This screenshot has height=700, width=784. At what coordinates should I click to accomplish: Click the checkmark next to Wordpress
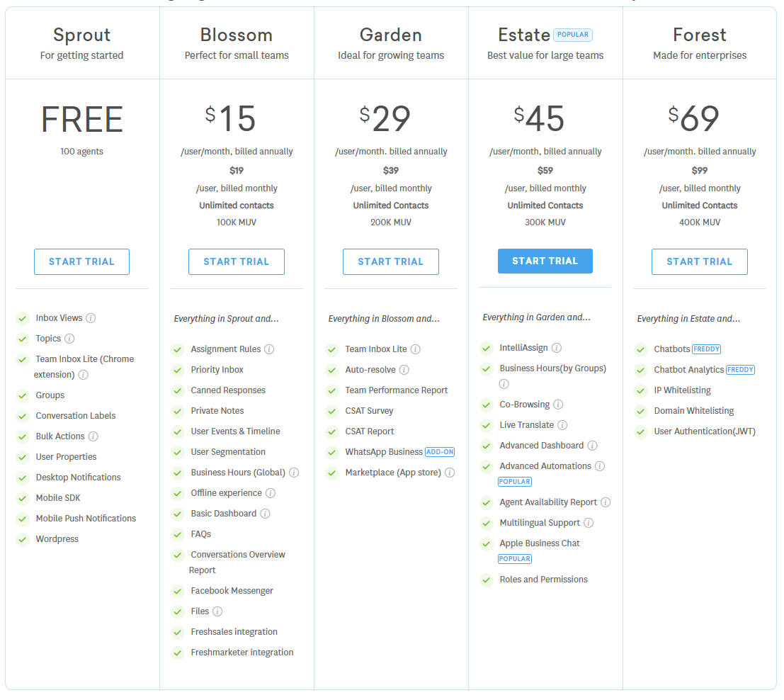click(x=22, y=539)
